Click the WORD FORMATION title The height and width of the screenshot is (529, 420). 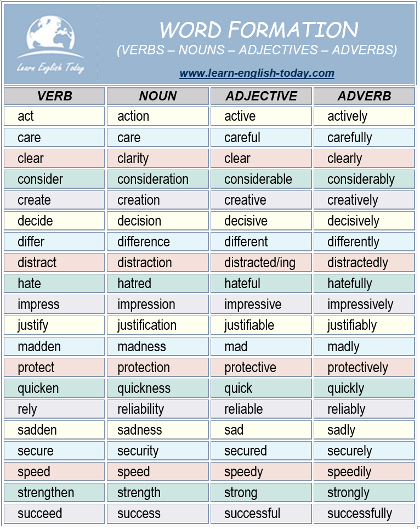[259, 30]
